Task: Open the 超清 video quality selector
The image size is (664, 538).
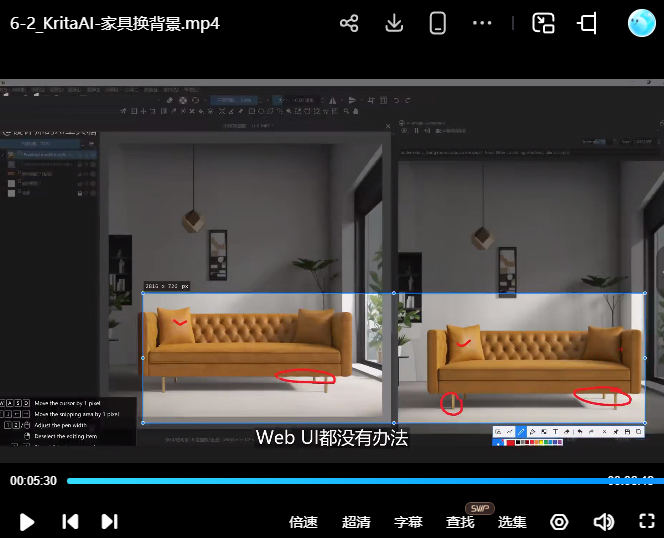Action: 356,522
